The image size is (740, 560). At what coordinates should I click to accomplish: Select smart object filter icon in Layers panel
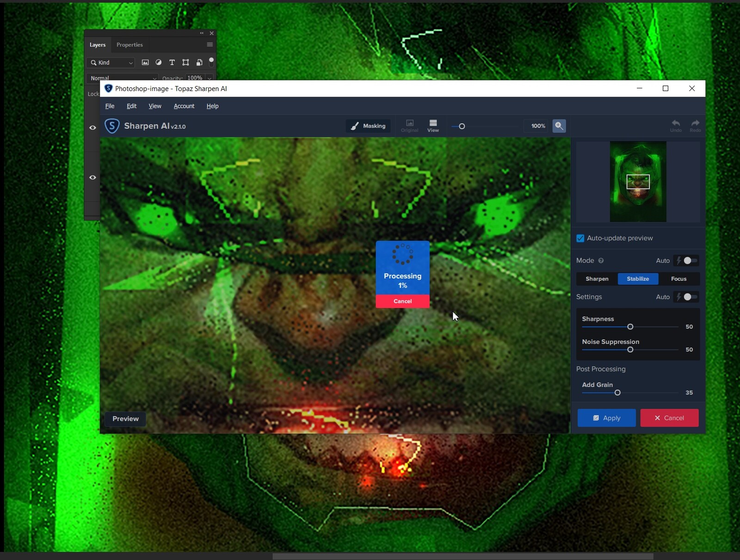click(x=199, y=62)
